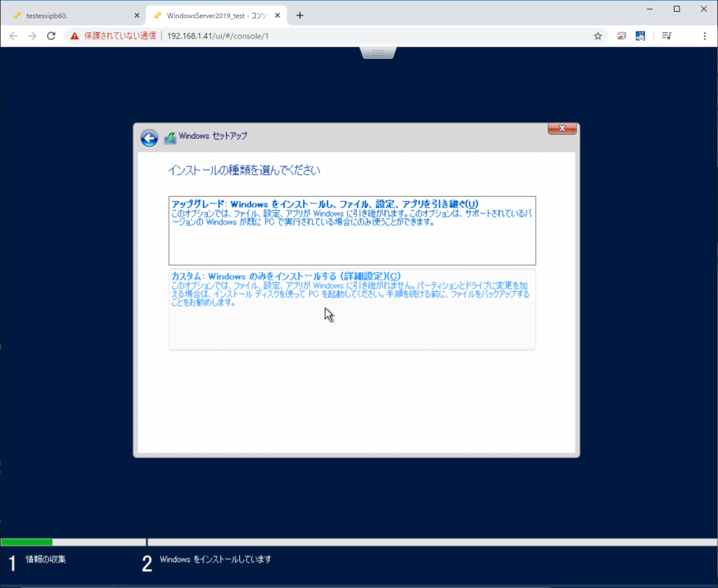
Task: Click step 2 Installing Windows label
Action: [215, 559]
